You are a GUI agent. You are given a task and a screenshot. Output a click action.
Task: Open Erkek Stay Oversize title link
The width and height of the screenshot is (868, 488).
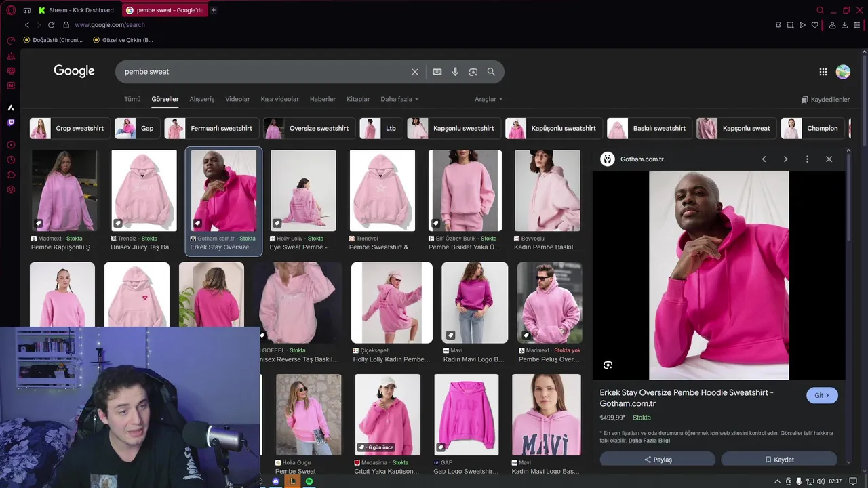click(x=222, y=247)
